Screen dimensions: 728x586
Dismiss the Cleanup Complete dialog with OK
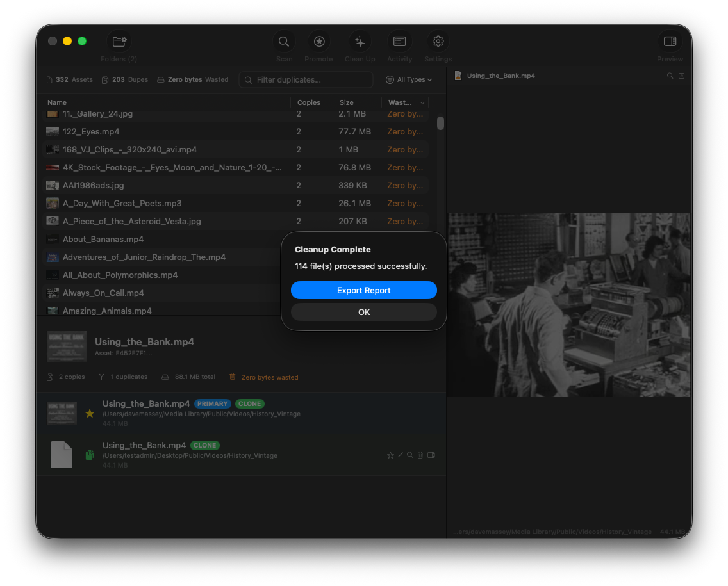[363, 312]
